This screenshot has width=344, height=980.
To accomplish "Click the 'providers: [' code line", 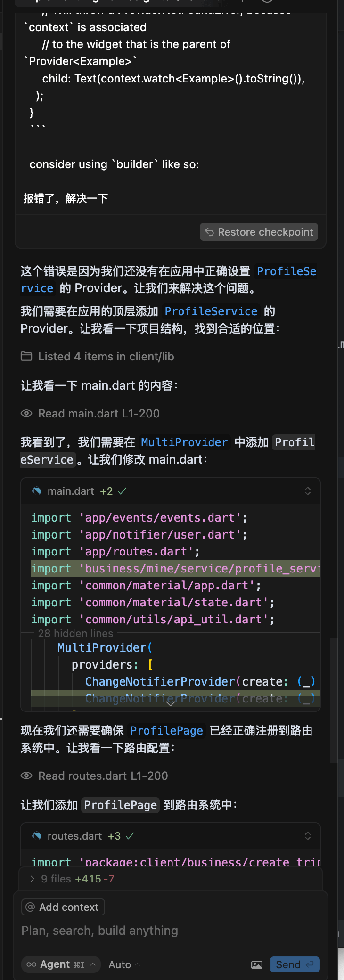I will [x=112, y=665].
